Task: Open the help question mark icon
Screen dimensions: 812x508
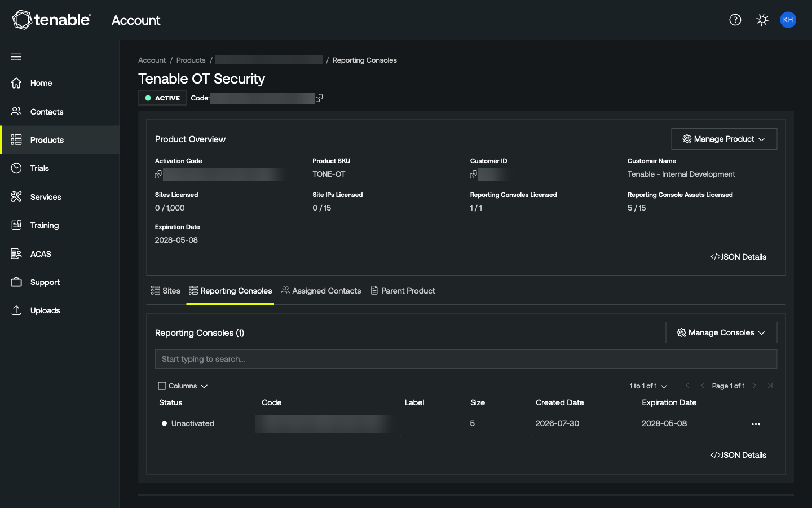Action: (735, 20)
